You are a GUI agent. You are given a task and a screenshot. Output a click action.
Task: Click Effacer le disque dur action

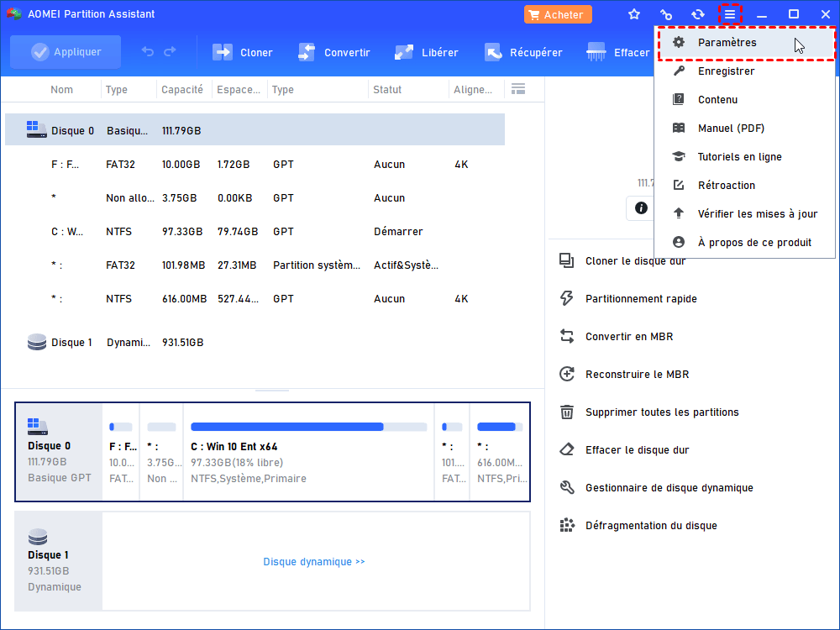[x=624, y=450]
